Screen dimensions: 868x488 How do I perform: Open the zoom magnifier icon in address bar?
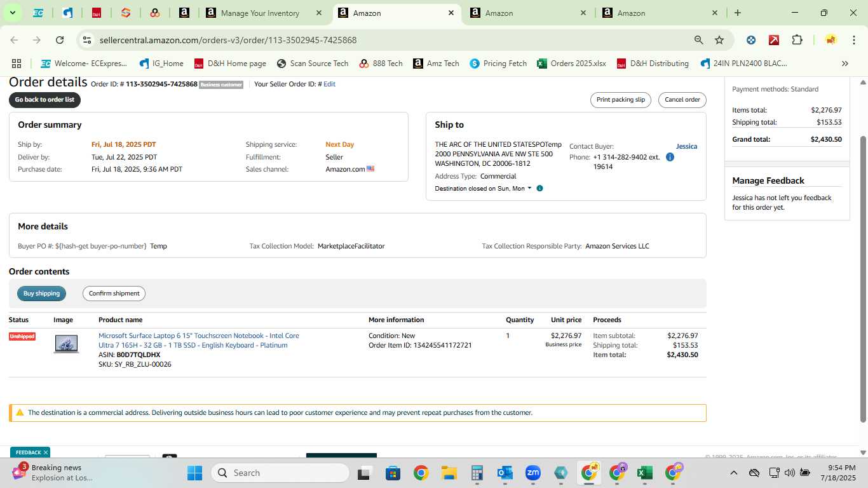[x=698, y=40]
